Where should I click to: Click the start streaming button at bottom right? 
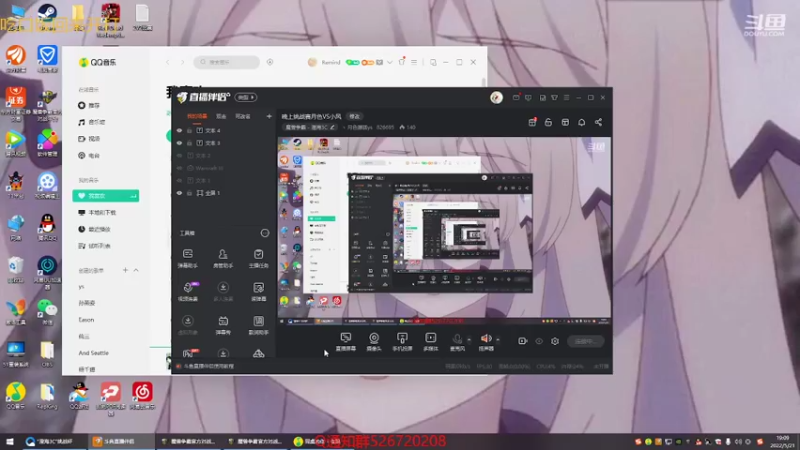pyautogui.click(x=586, y=341)
